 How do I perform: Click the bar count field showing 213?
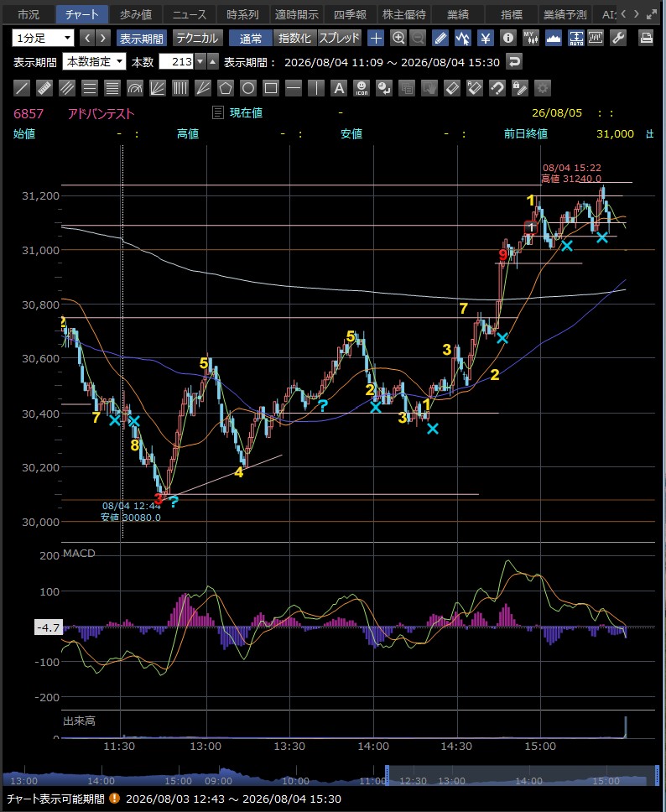click(x=176, y=61)
